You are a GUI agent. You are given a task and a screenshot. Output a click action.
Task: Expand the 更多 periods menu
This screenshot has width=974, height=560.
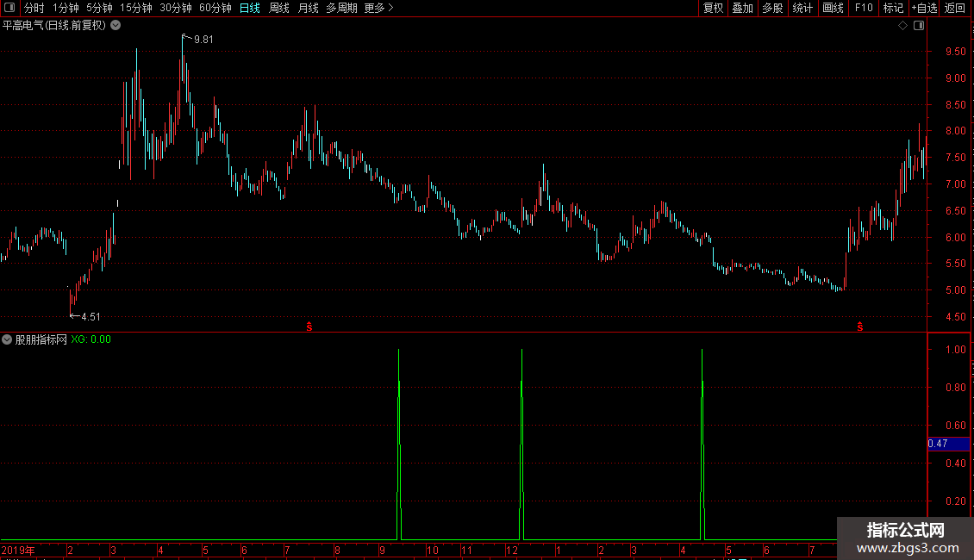point(379,8)
